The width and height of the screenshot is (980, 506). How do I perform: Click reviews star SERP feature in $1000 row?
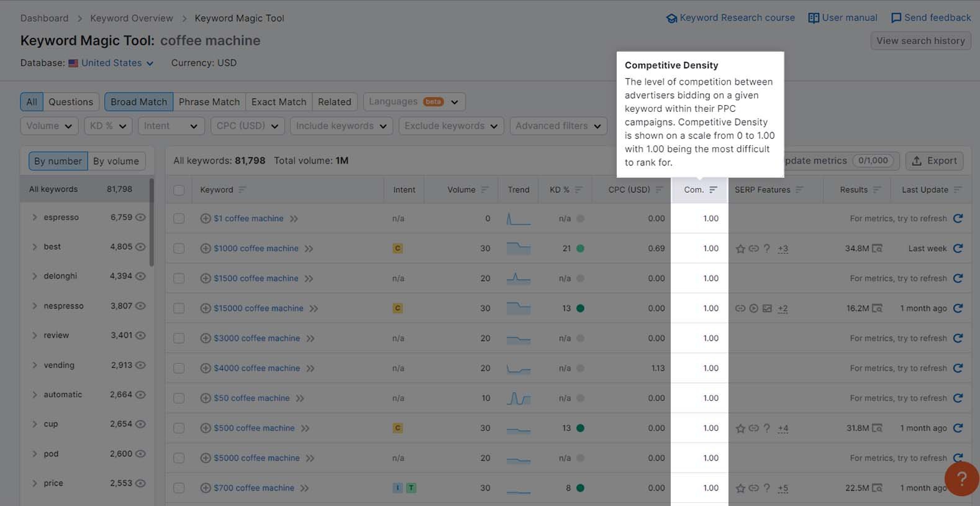coord(740,249)
